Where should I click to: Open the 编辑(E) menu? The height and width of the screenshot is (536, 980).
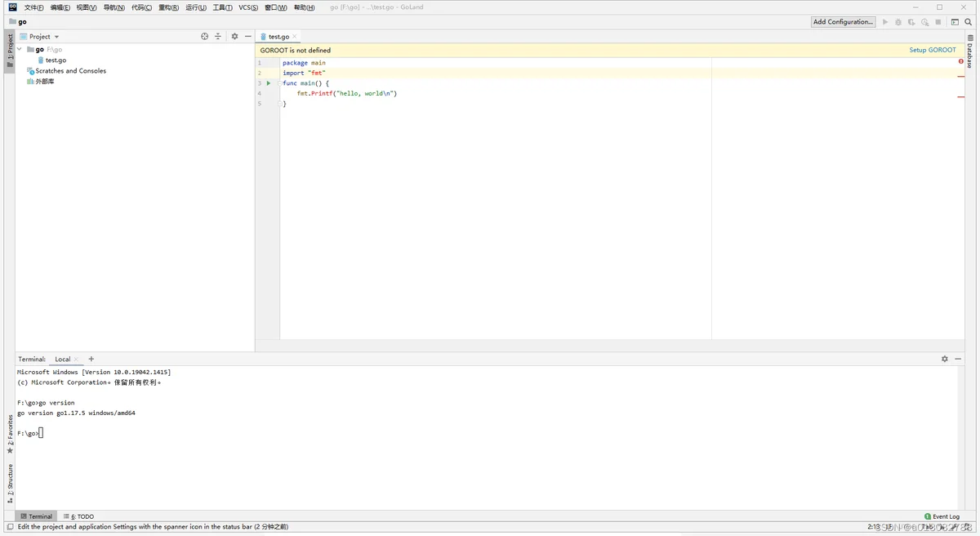pyautogui.click(x=60, y=7)
